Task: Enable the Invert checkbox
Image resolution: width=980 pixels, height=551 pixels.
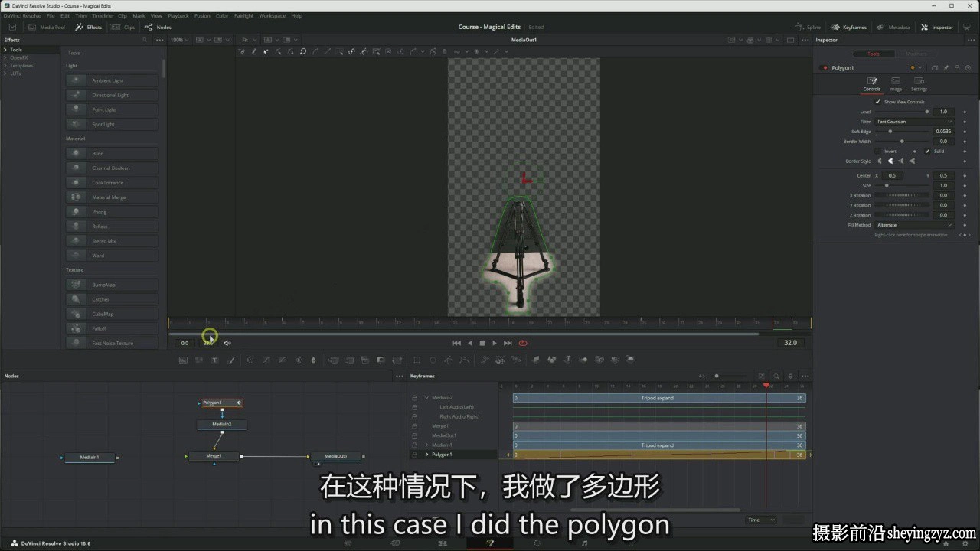Action: [878, 151]
